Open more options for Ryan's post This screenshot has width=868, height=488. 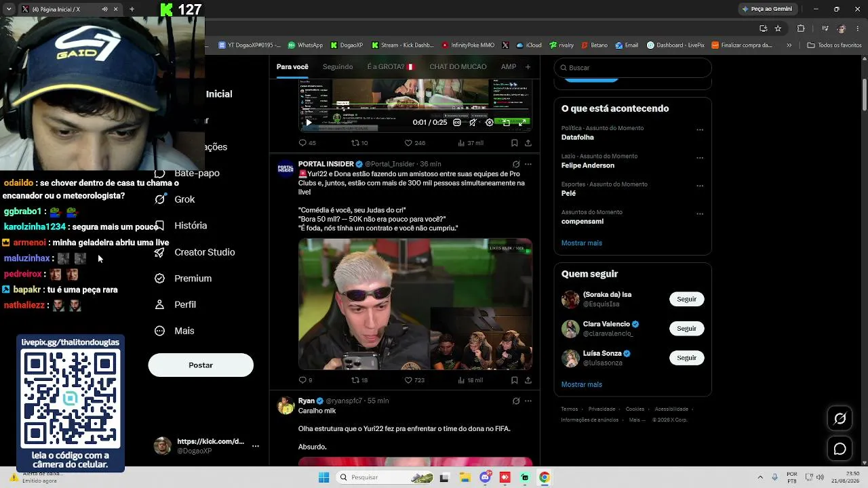coord(528,401)
